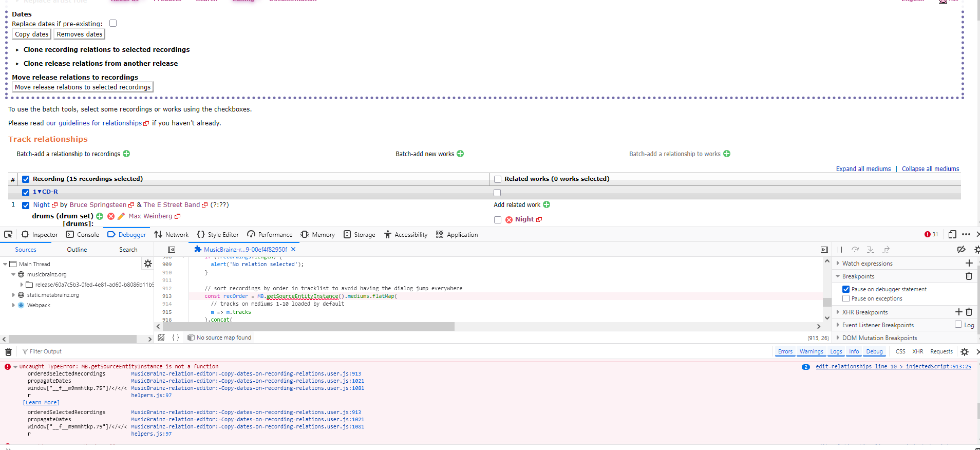Click green plus for batch-add new works
Screen dimensions: 980x450
(x=460, y=154)
